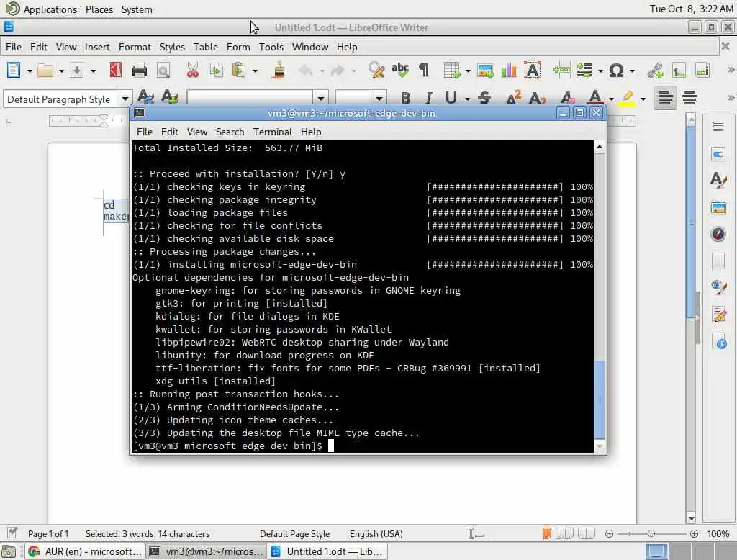The width and height of the screenshot is (737, 560).
Task: Click the Insert Special Character omega icon
Action: click(616, 71)
